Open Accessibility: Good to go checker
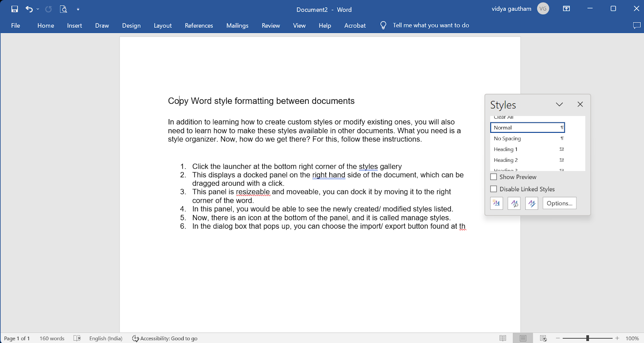 pos(165,338)
